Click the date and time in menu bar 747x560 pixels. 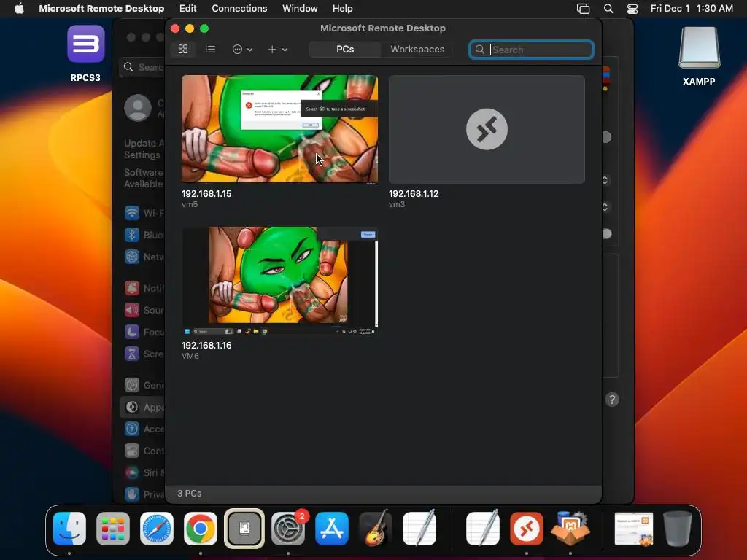(692, 9)
